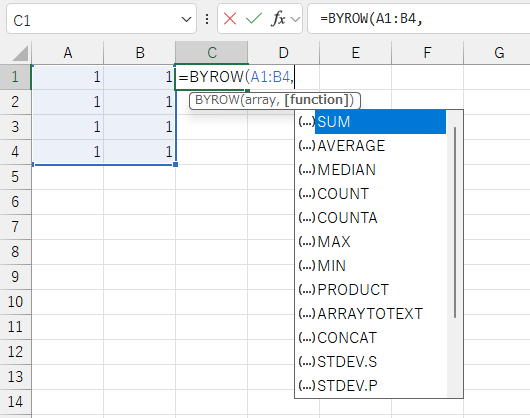530x418 pixels.
Task: Choose COUNT from the function list
Action: (x=371, y=194)
